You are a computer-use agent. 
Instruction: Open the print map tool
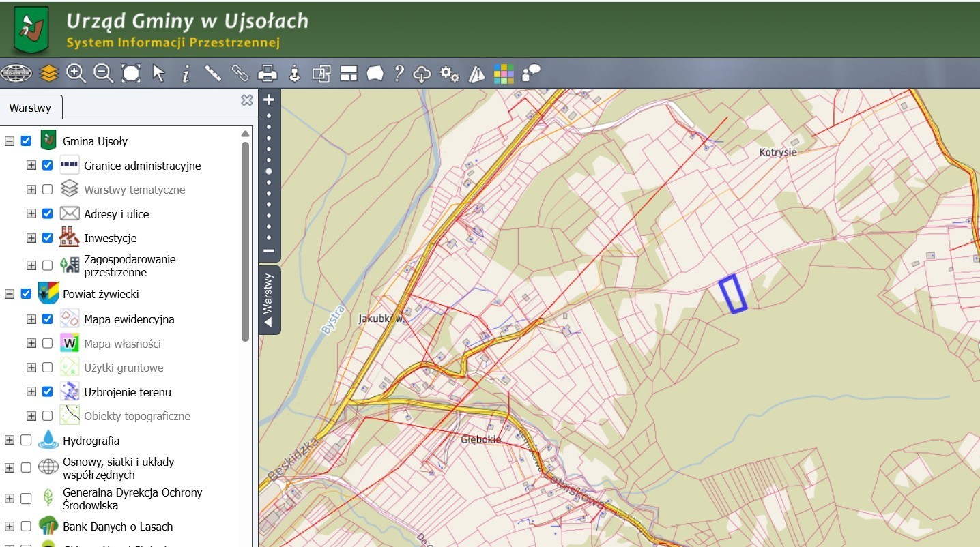click(x=267, y=73)
